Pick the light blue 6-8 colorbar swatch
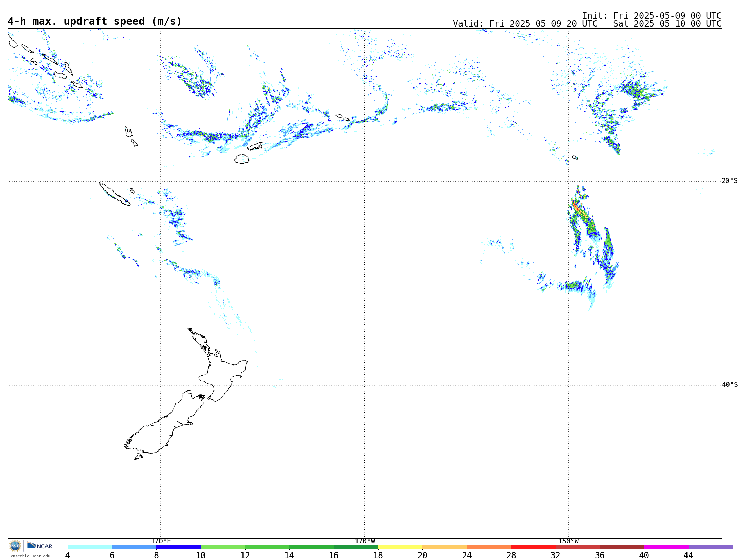The width and height of the screenshot is (744, 560). point(134,547)
